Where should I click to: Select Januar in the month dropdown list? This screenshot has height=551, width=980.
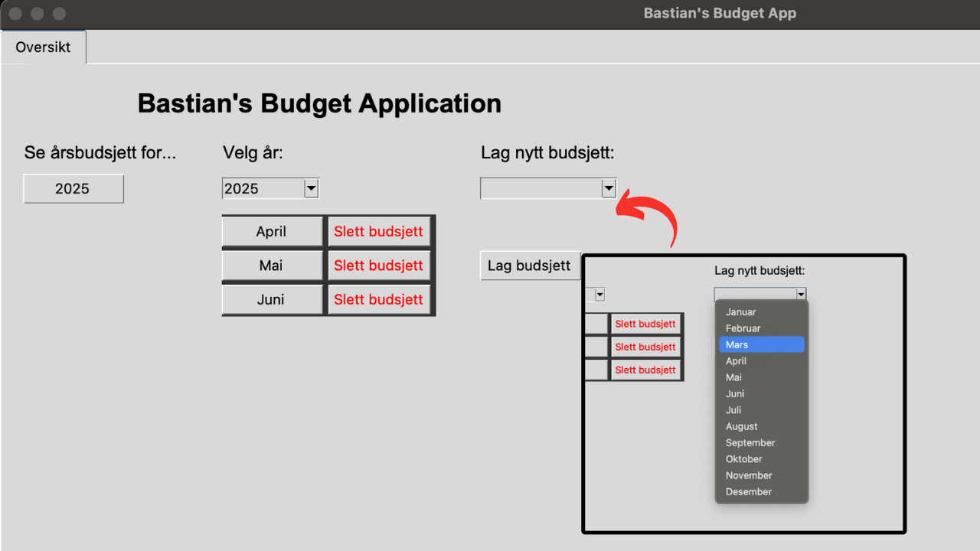click(x=761, y=312)
